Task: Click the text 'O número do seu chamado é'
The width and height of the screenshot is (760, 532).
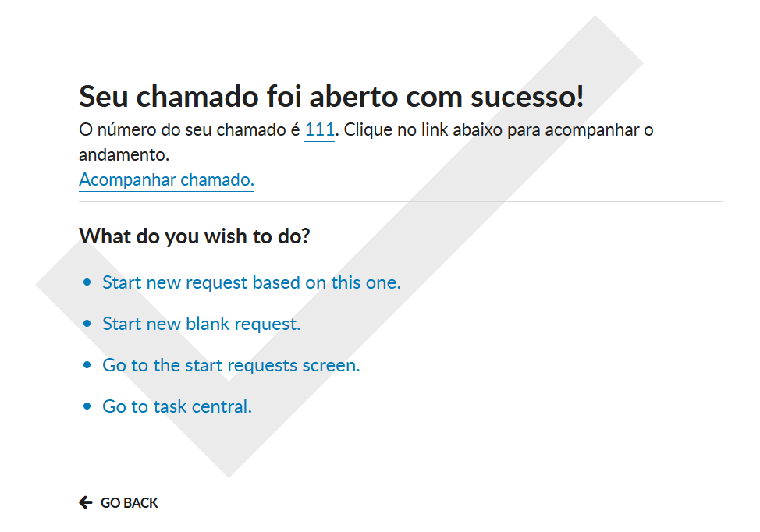Action: click(190, 130)
